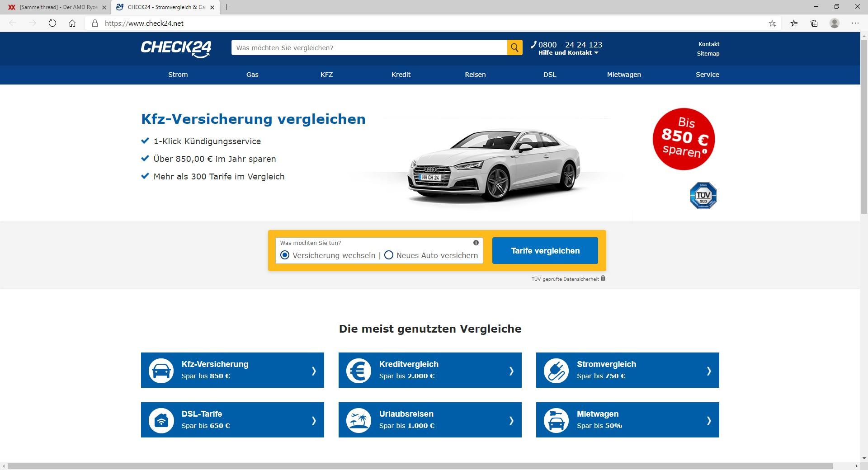Open the Kredit navigation item
Viewport: 868px width, 470px height.
tap(401, 75)
